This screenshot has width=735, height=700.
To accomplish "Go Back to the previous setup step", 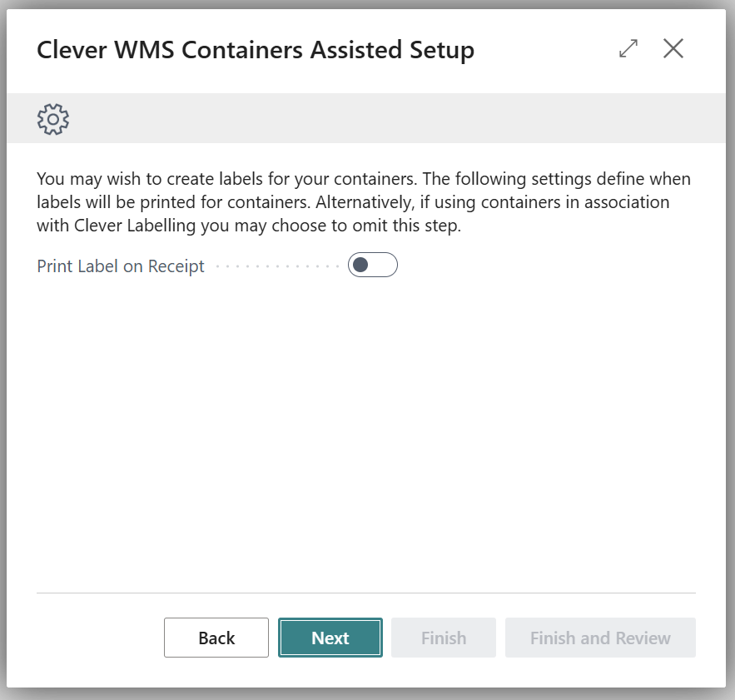I will tap(216, 638).
